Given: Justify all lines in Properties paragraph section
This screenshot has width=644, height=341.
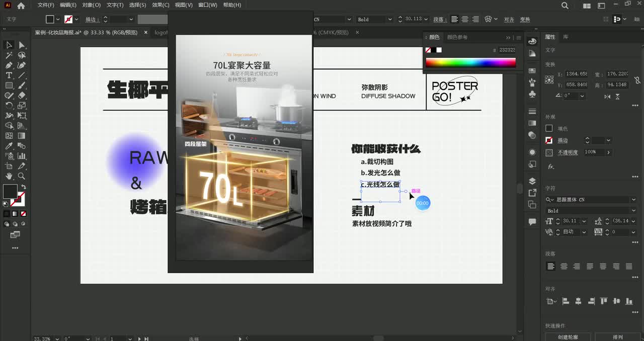Looking at the screenshot, I should 629,266.
